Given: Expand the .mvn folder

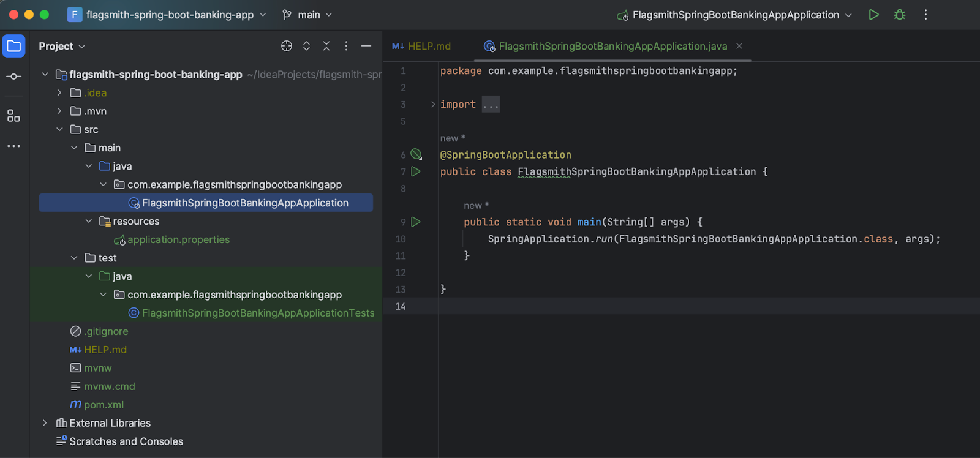Looking at the screenshot, I should pos(59,111).
